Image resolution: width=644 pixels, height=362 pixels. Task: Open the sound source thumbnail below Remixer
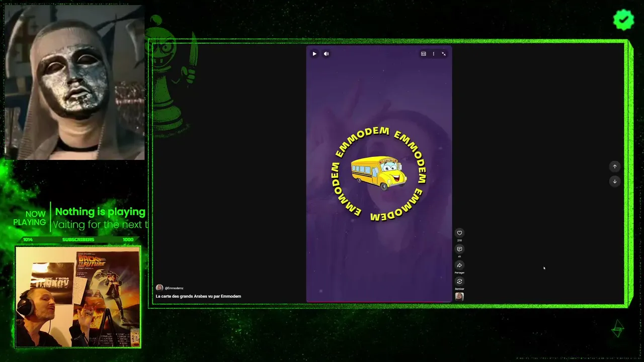click(x=459, y=296)
